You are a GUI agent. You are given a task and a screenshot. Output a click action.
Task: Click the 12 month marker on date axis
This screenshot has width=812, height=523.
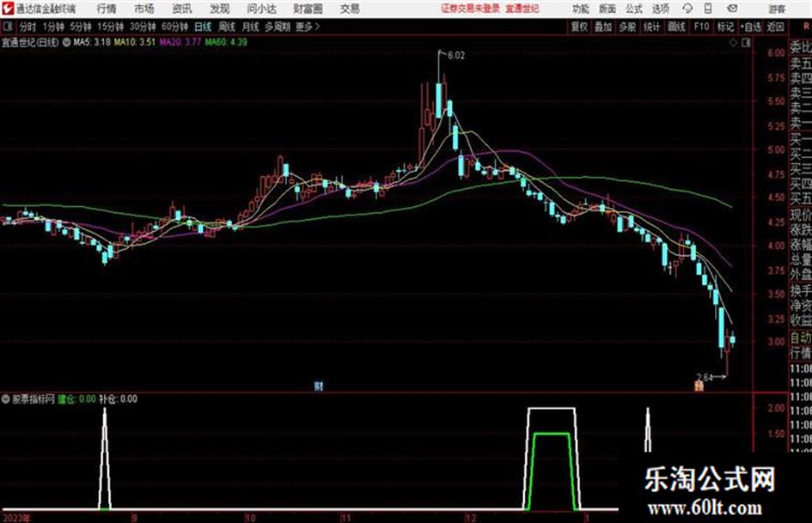pos(471,518)
